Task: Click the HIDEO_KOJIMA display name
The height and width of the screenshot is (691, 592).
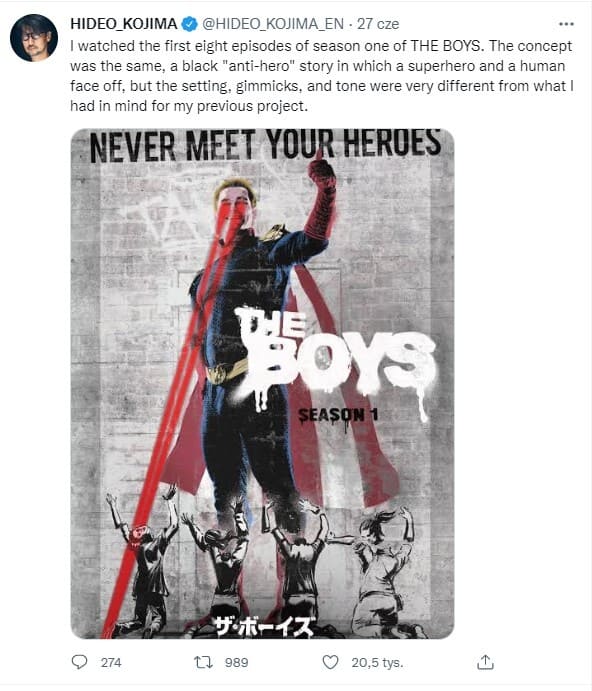Action: 124,24
